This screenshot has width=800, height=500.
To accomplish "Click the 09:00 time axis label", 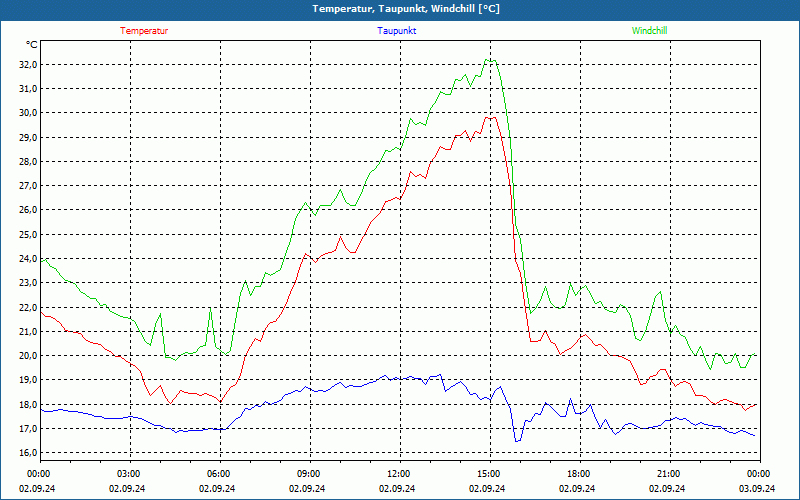I will [x=310, y=474].
